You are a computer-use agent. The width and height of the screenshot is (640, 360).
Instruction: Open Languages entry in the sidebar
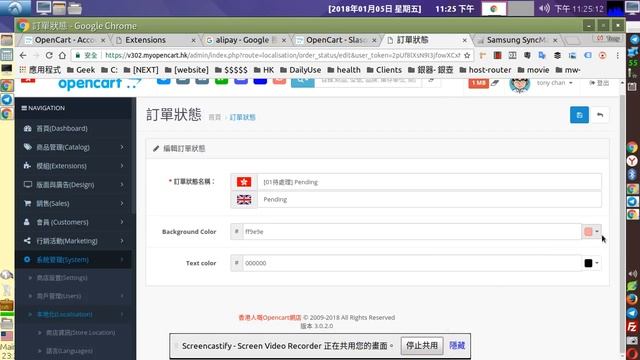(69, 351)
